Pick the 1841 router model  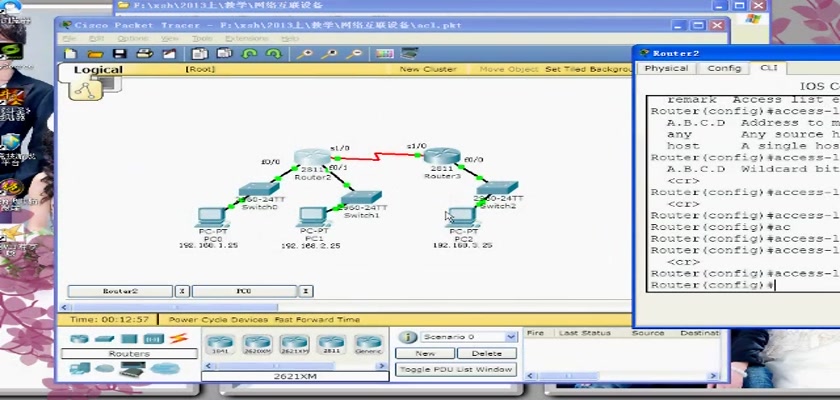click(x=220, y=344)
